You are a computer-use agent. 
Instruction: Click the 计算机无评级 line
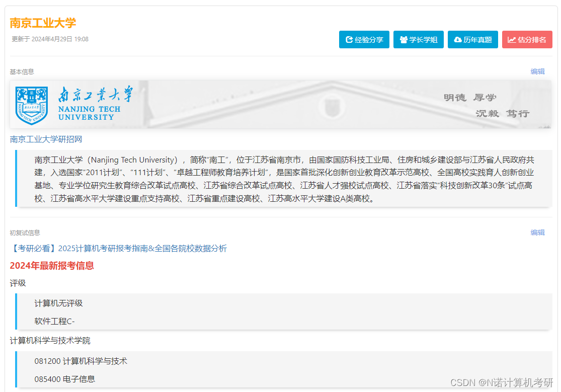pos(59,303)
